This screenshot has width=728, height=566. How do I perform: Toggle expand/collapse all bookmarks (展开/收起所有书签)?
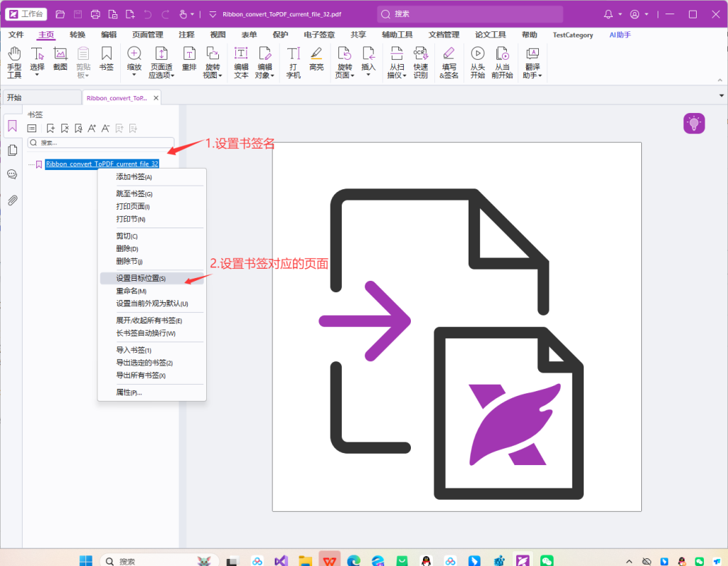click(x=149, y=320)
